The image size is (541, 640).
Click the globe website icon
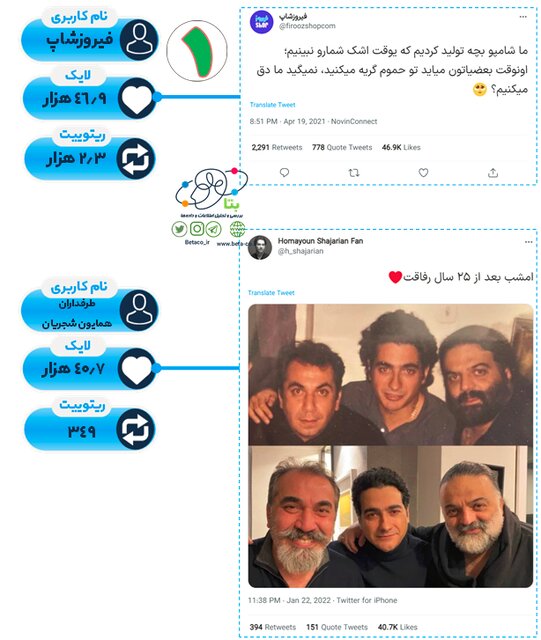(x=237, y=229)
